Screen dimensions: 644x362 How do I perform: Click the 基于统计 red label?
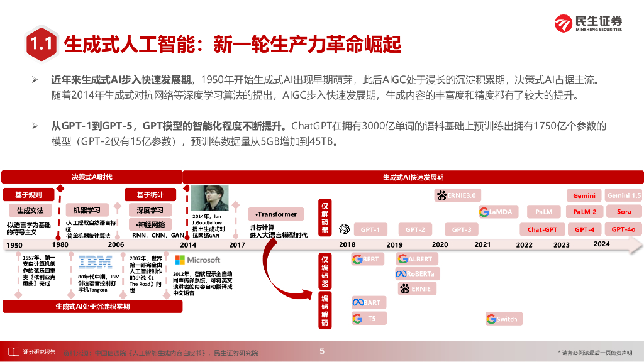pos(150,195)
